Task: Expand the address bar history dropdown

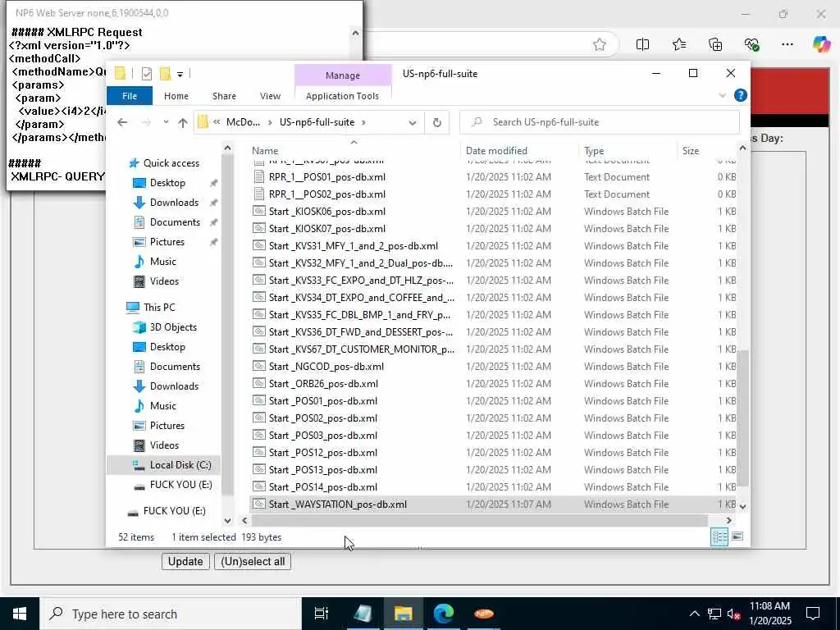Action: [413, 123]
